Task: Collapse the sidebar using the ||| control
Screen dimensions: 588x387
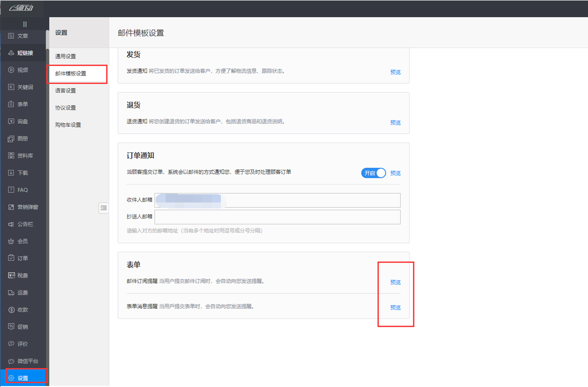Action: tap(25, 23)
